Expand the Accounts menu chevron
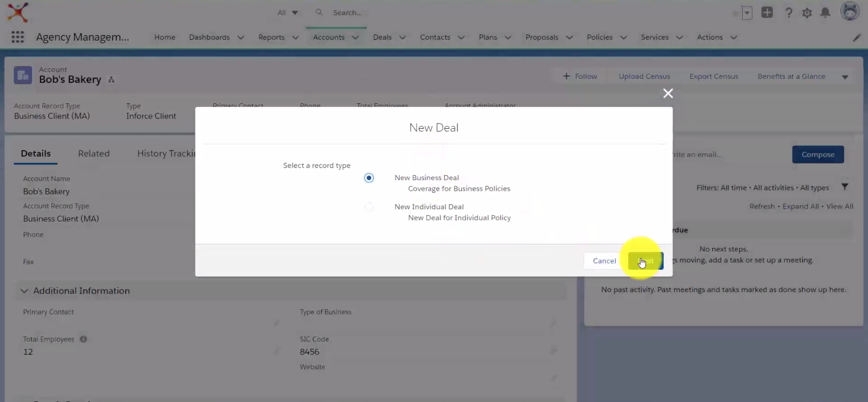Viewport: 868px width, 402px height. coord(355,38)
